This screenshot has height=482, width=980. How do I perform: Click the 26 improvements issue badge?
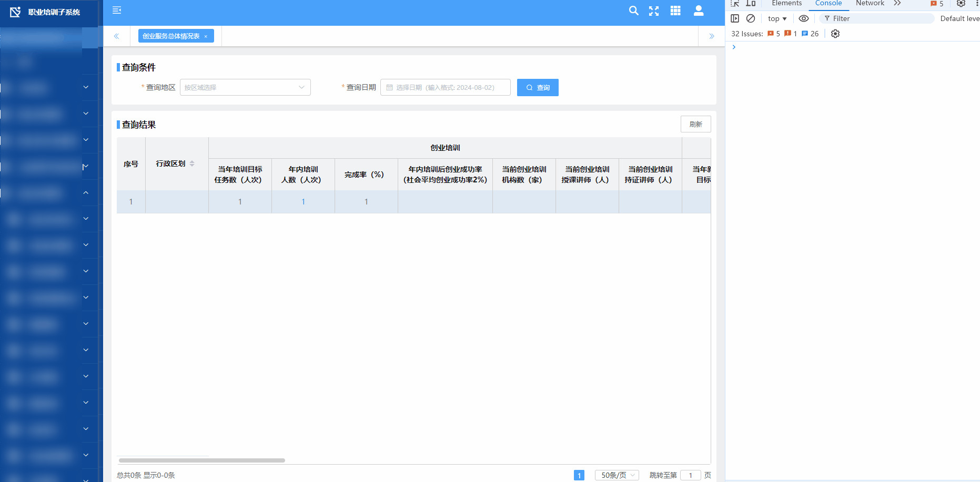coord(810,34)
